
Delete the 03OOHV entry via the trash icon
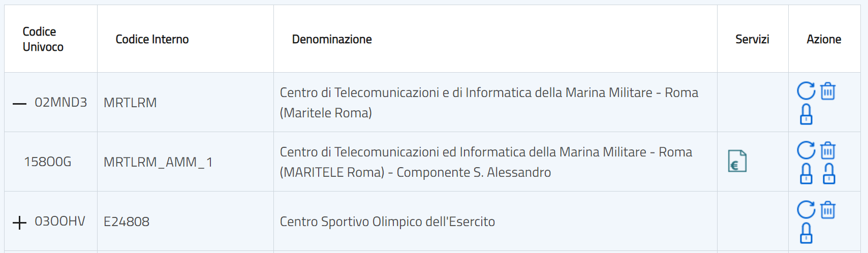(828, 210)
